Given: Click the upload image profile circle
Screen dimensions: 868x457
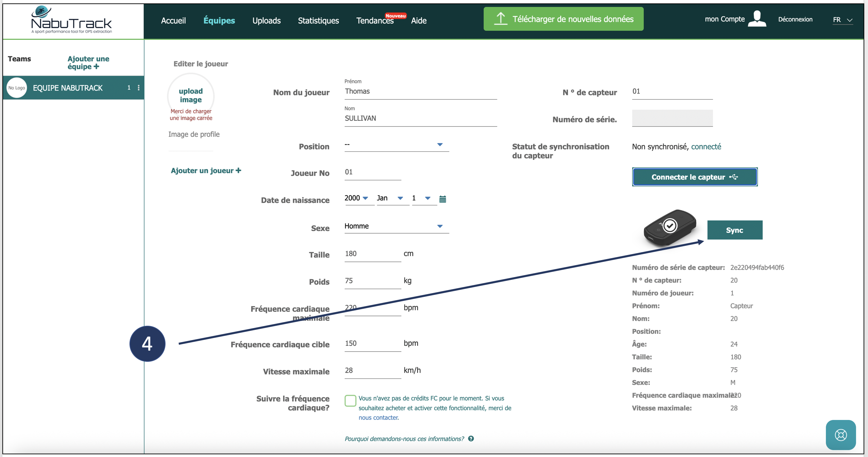Looking at the screenshot, I should (x=191, y=96).
